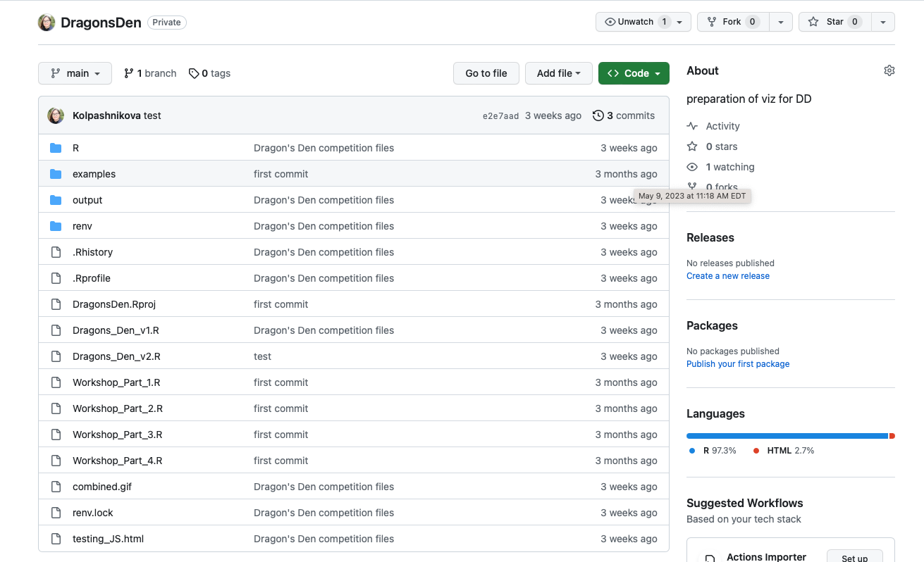
Task: Open the Star lists dropdown arrow
Action: coord(883,23)
